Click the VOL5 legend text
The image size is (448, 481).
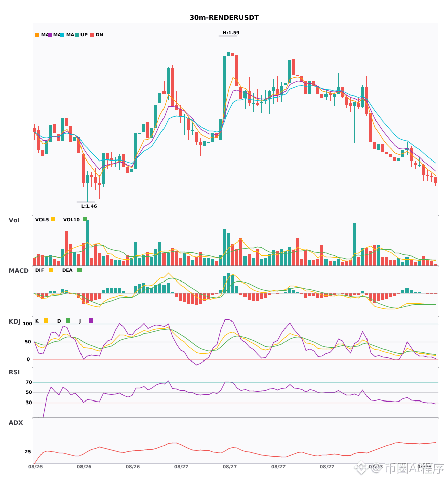tap(42, 220)
